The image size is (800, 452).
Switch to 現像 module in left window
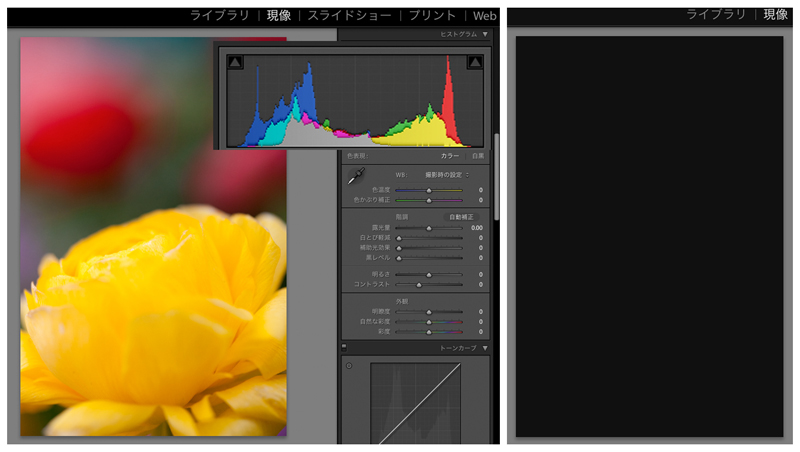(x=279, y=16)
